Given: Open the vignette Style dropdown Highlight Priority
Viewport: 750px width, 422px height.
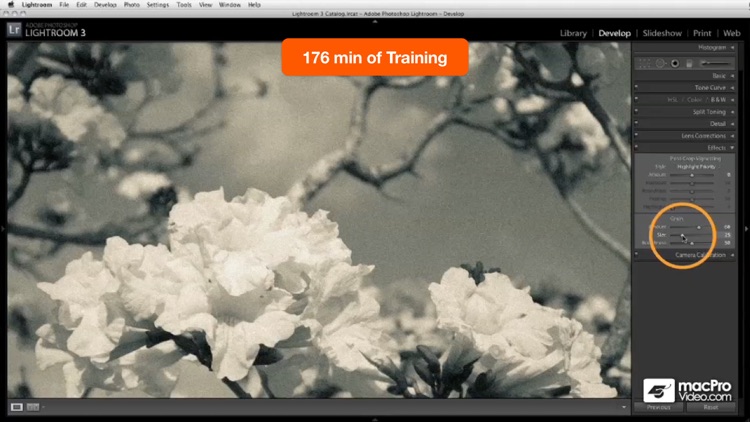Looking at the screenshot, I should pyautogui.click(x=696, y=167).
